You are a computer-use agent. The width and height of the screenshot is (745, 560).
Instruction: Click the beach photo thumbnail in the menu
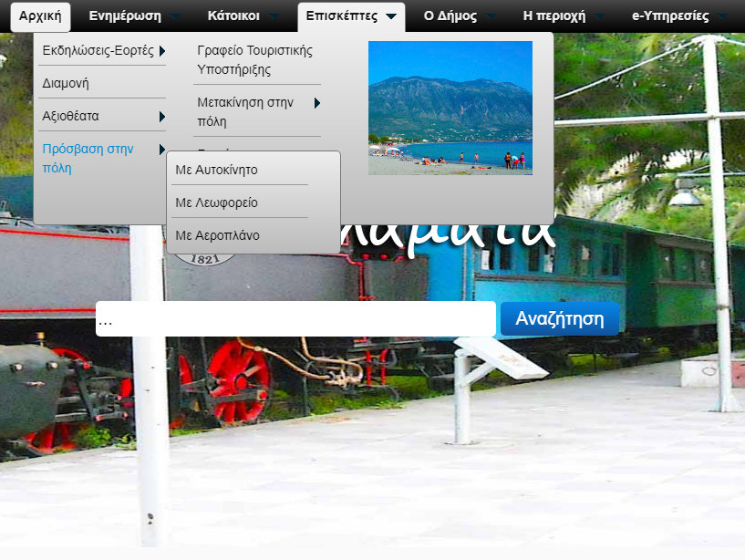click(x=450, y=108)
